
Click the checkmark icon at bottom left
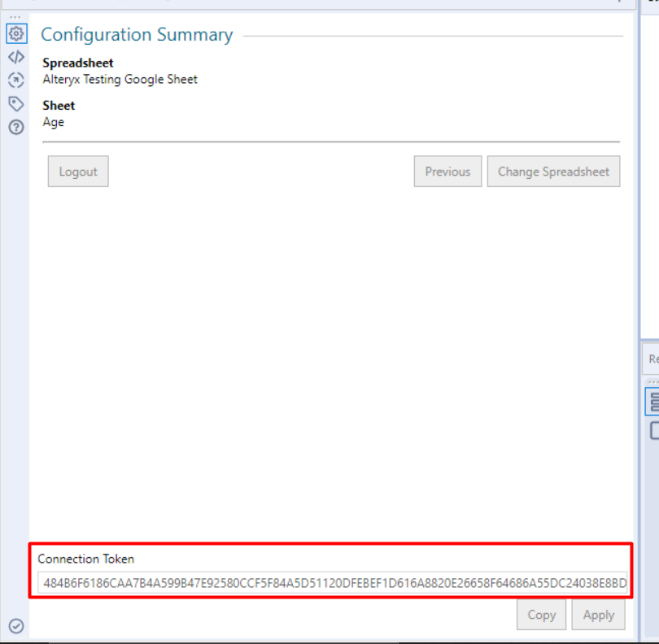click(x=15, y=626)
